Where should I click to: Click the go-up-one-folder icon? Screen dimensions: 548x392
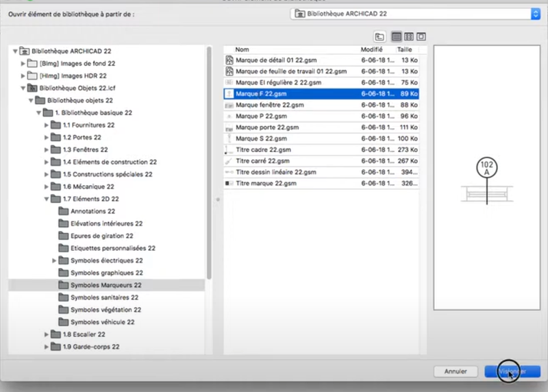click(379, 37)
